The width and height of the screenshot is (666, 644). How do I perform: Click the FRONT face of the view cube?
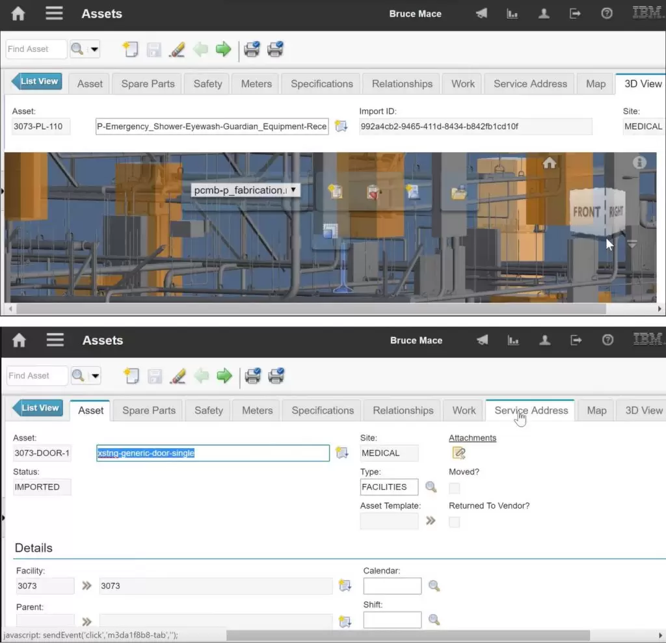tap(587, 211)
